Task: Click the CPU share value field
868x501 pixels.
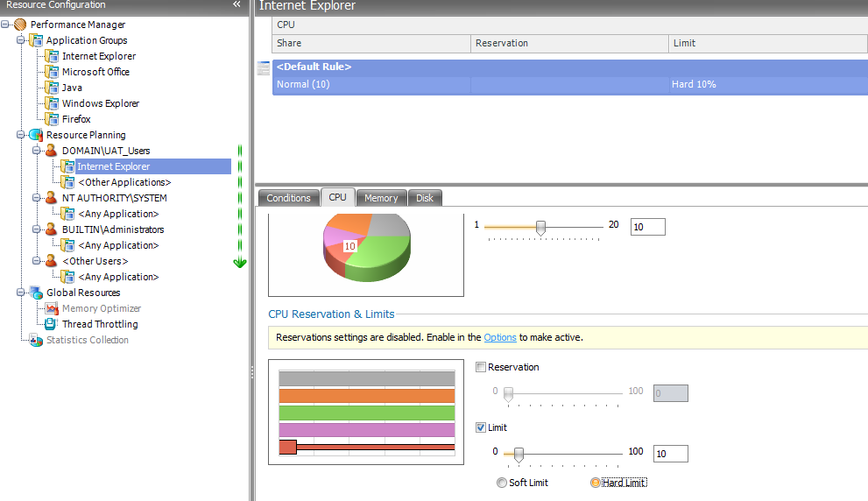Action: (x=647, y=227)
